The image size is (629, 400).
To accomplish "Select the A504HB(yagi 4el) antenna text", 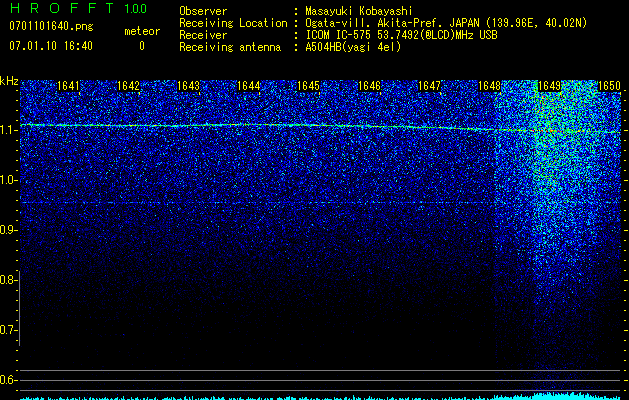I will 353,47.
